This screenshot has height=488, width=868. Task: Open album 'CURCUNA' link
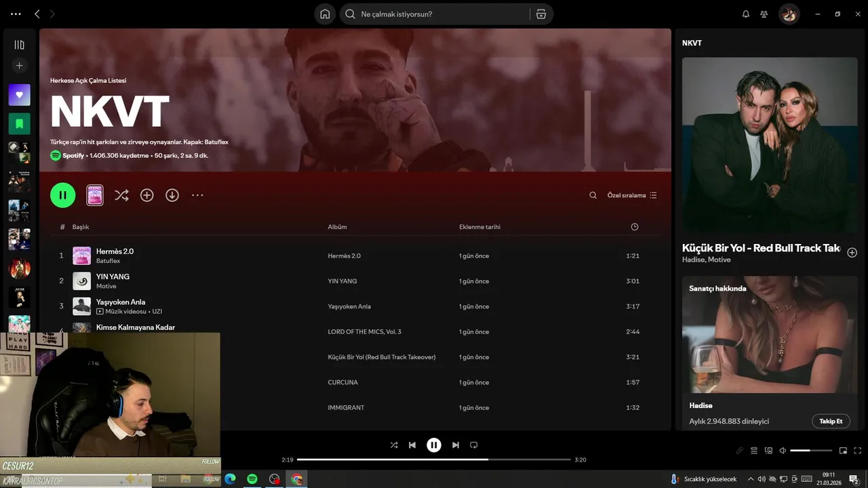tap(342, 382)
